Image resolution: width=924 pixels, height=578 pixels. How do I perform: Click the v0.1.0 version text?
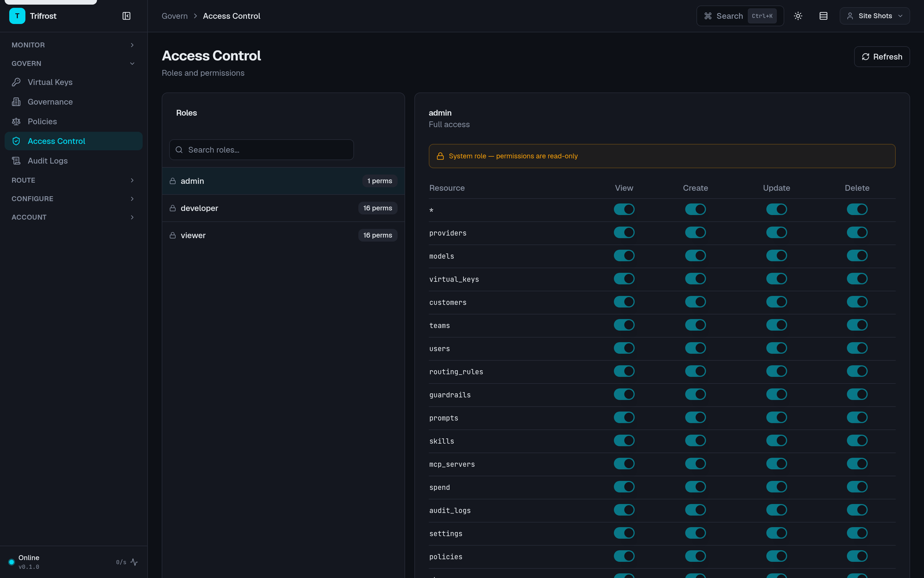point(29,567)
